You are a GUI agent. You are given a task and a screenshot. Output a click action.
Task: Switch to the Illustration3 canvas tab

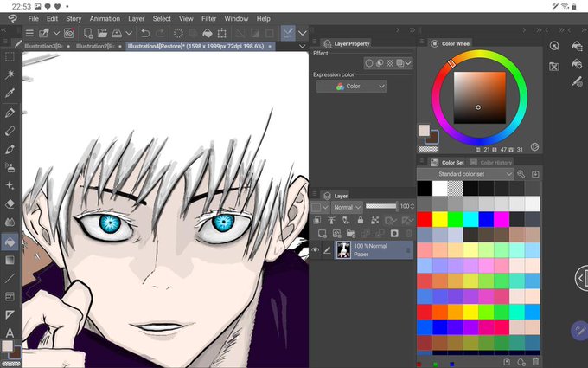point(45,46)
